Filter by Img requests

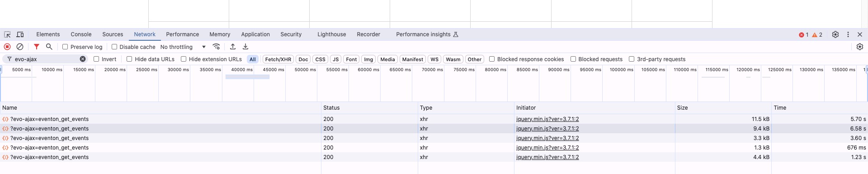[368, 59]
